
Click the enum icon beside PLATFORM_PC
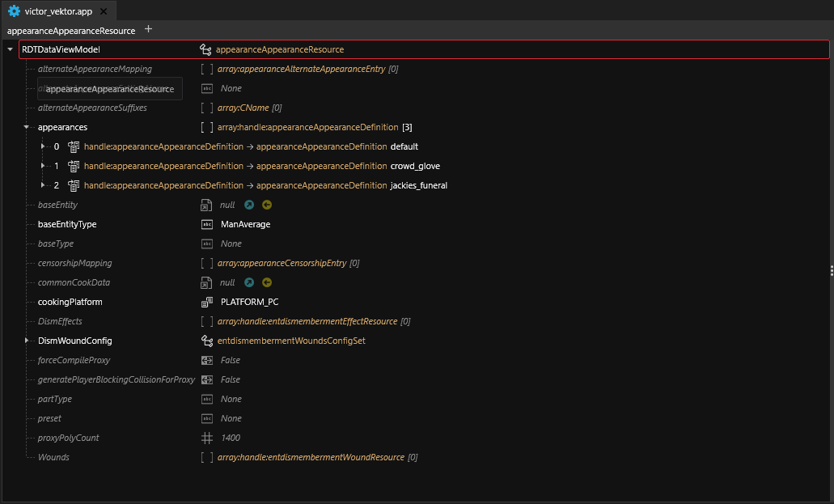tap(207, 302)
